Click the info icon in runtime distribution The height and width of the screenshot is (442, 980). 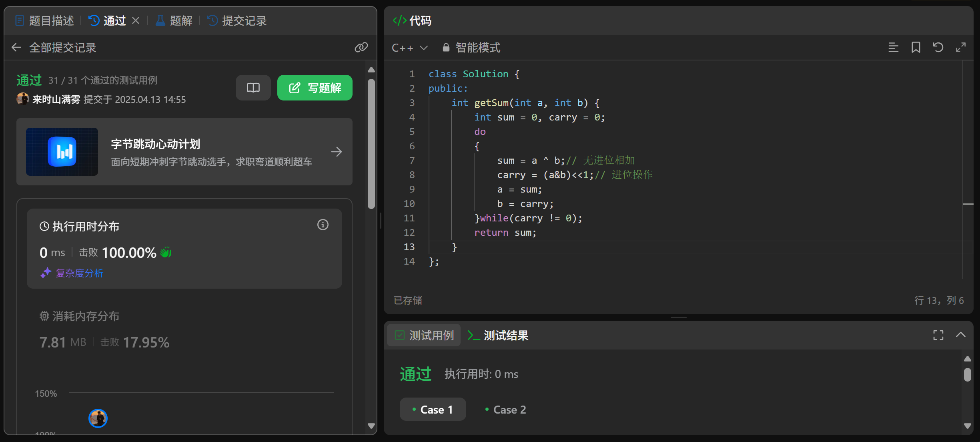click(323, 225)
